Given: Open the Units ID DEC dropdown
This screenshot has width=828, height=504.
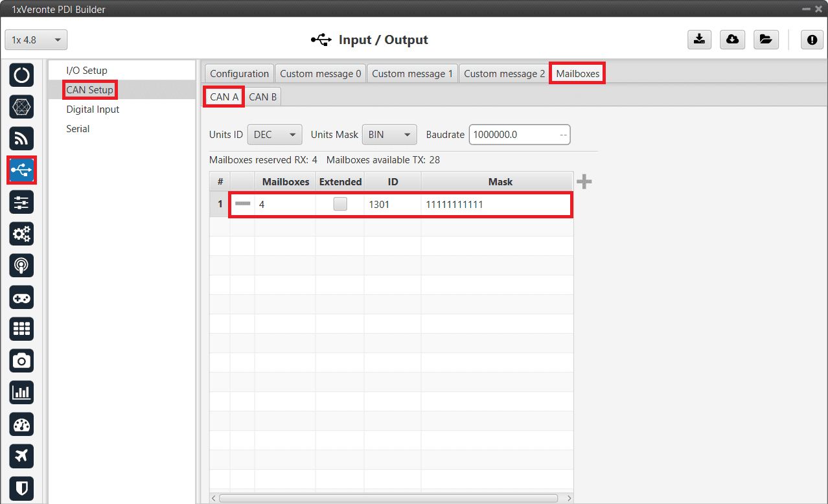Looking at the screenshot, I should tap(275, 135).
